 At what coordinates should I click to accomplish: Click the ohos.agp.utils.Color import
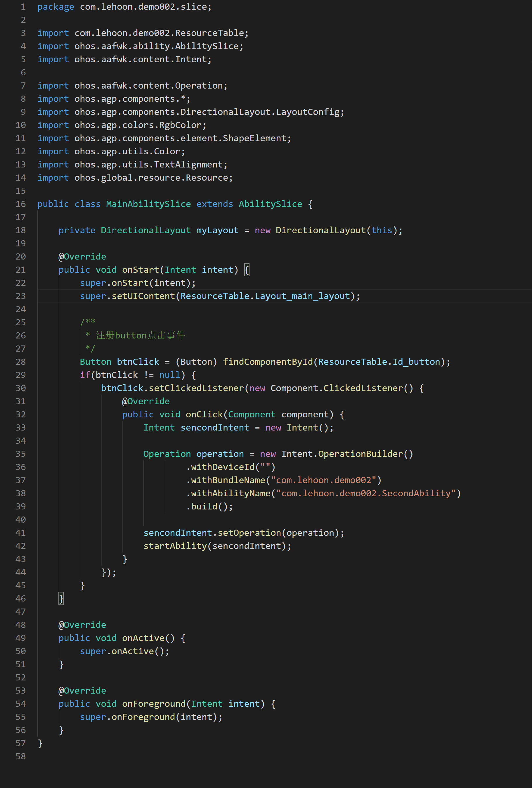pyautogui.click(x=111, y=152)
